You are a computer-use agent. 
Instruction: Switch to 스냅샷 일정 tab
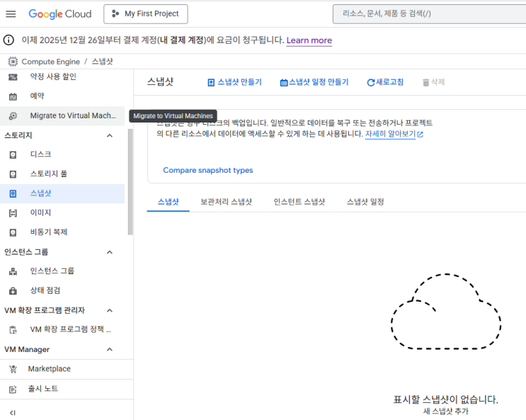pyautogui.click(x=365, y=202)
